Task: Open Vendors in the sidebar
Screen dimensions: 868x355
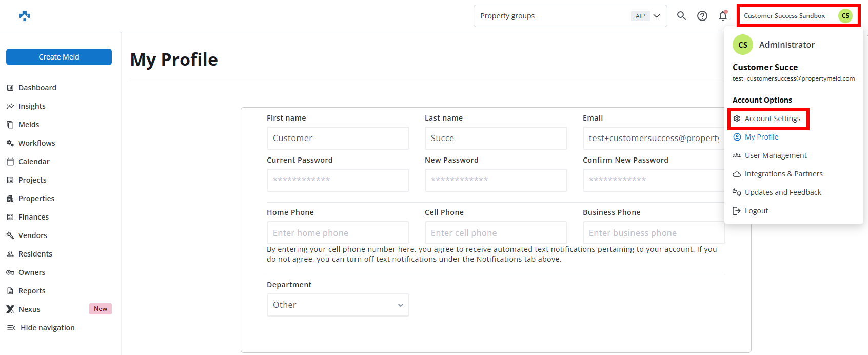Action: 32,235
